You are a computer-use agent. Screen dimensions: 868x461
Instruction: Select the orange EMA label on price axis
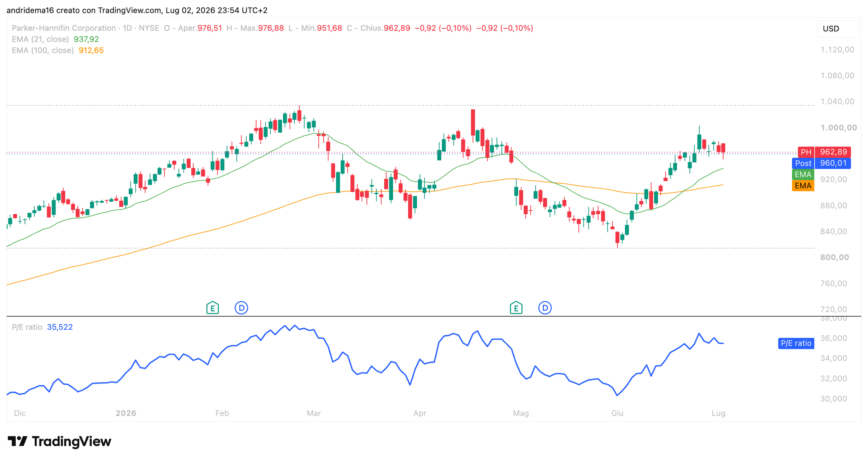pos(803,186)
